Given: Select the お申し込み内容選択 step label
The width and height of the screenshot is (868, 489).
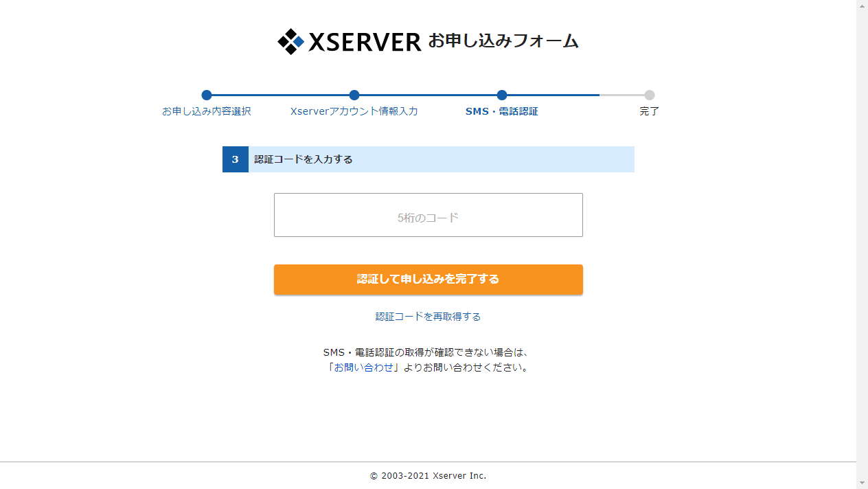Looking at the screenshot, I should point(207,111).
